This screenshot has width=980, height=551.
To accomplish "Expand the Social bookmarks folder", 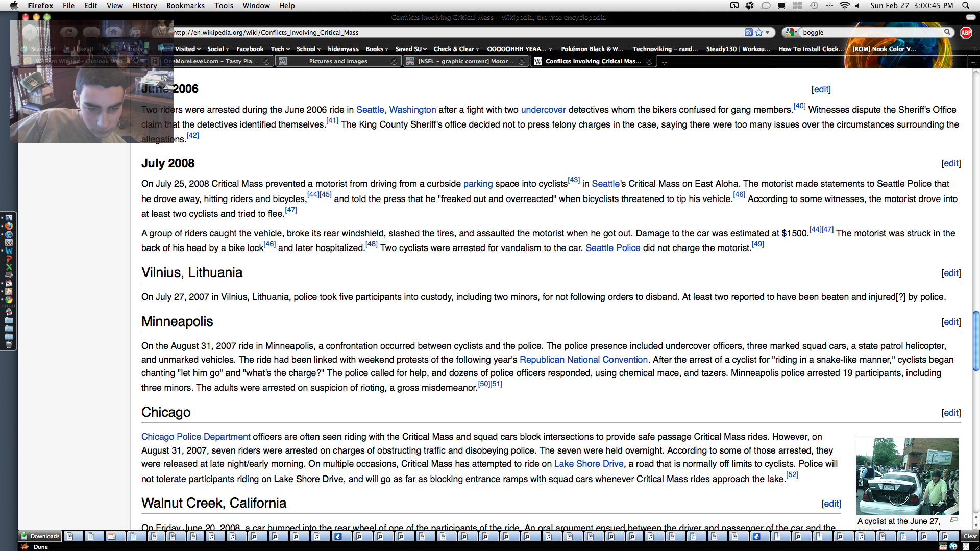I will pyautogui.click(x=218, y=49).
